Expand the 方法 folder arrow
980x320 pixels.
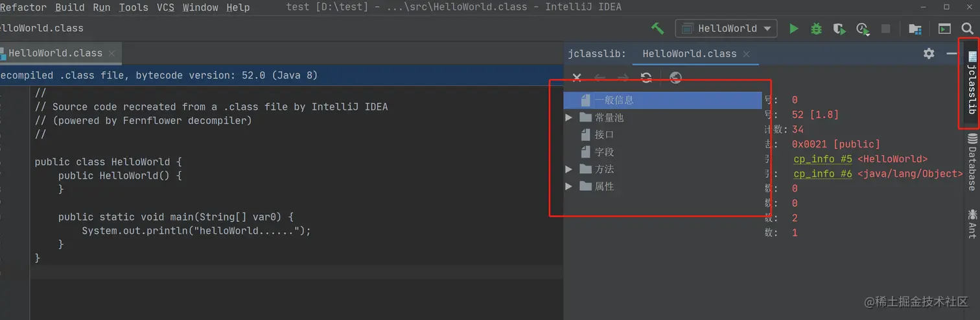click(x=568, y=169)
